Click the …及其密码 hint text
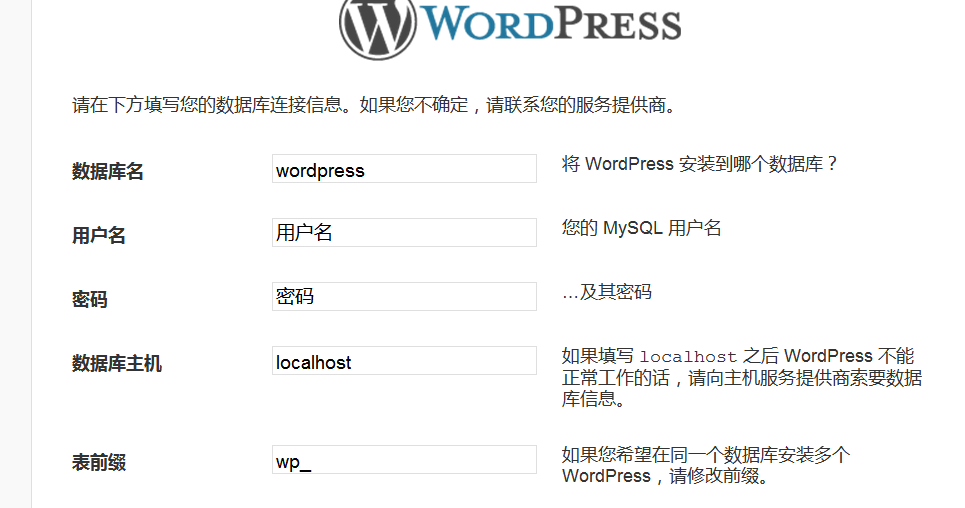The height and width of the screenshot is (508, 965). pyautogui.click(x=606, y=292)
